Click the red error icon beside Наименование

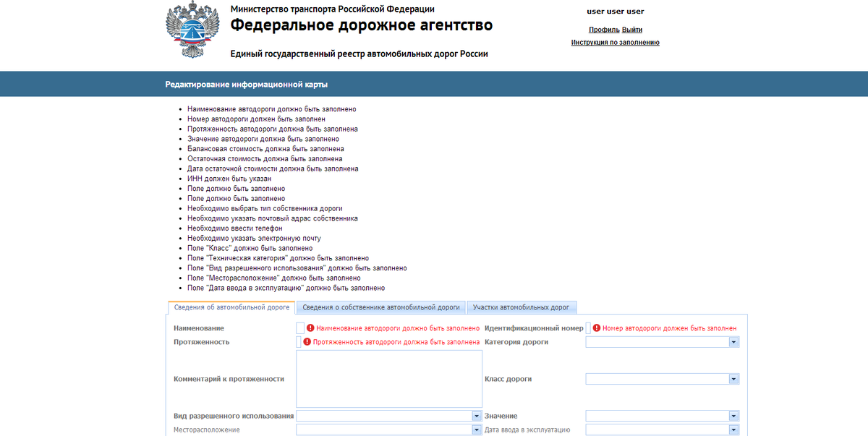(309, 328)
